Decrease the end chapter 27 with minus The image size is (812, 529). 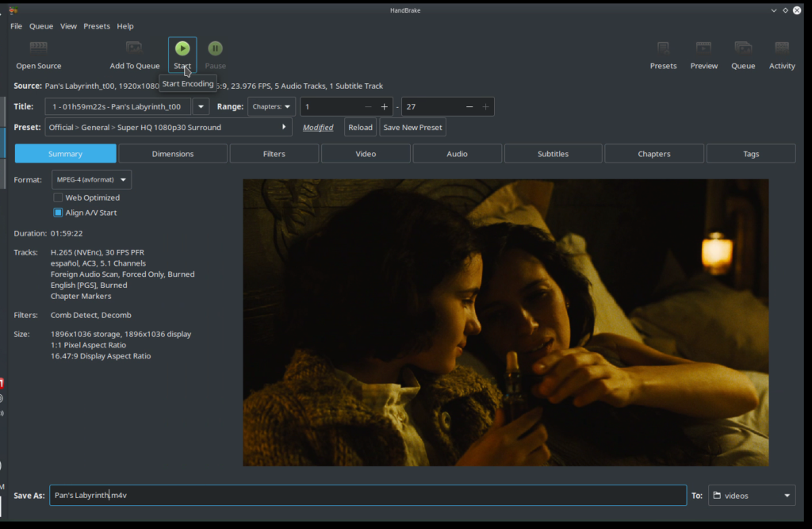(x=469, y=107)
